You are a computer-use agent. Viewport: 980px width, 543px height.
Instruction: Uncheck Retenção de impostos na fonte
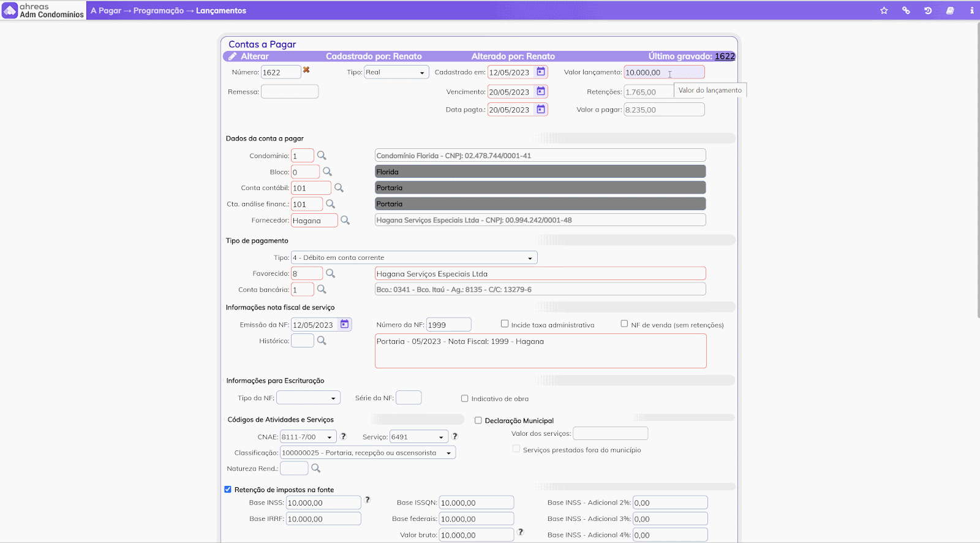[x=228, y=490]
